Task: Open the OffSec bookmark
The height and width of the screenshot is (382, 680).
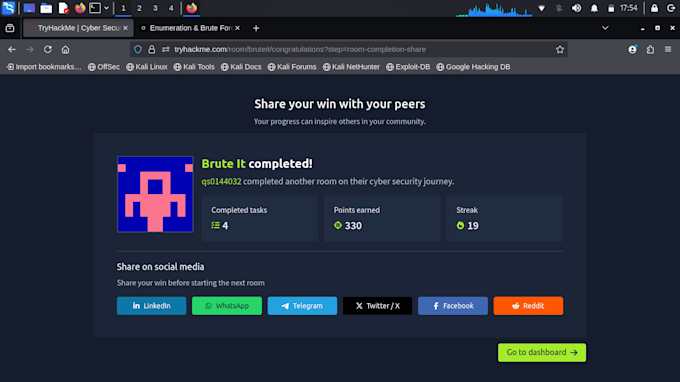Action: pyautogui.click(x=104, y=67)
